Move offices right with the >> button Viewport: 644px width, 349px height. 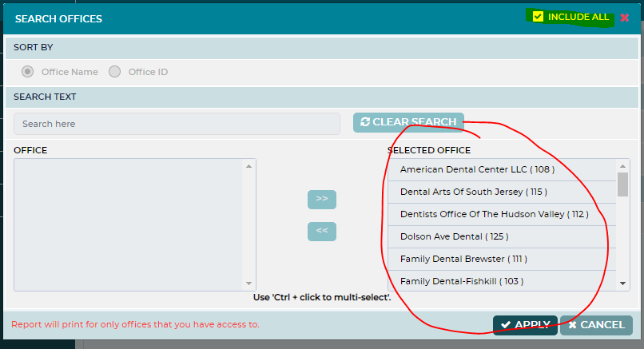click(321, 199)
